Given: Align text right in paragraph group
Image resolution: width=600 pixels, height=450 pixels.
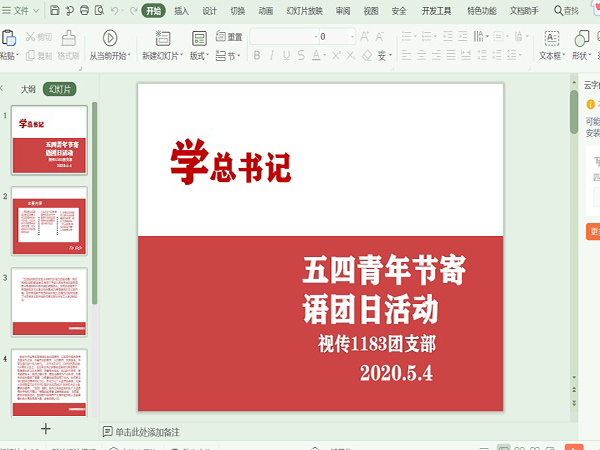Looking at the screenshot, I should (x=437, y=56).
